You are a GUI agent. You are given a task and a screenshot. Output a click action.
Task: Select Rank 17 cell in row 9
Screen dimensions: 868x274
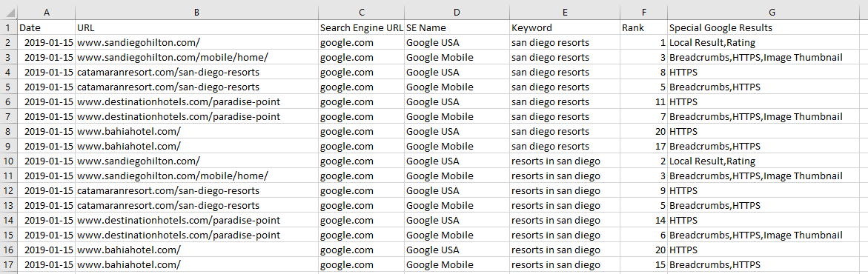644,146
